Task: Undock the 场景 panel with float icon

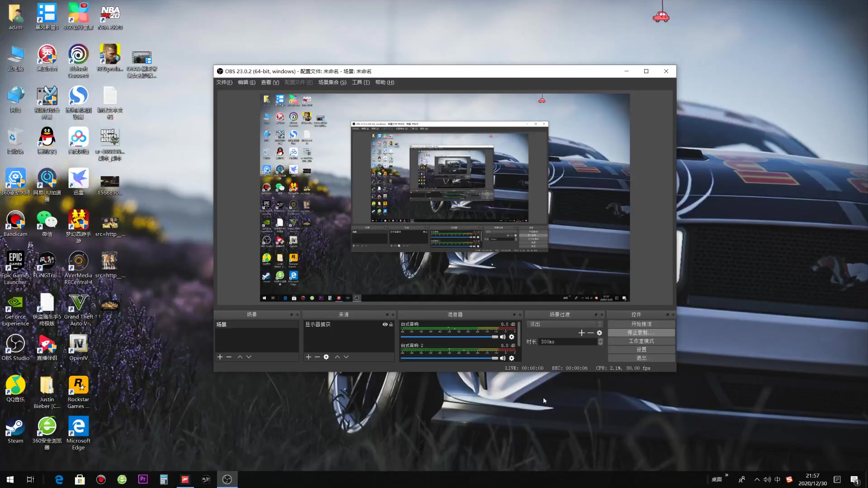Action: point(292,314)
